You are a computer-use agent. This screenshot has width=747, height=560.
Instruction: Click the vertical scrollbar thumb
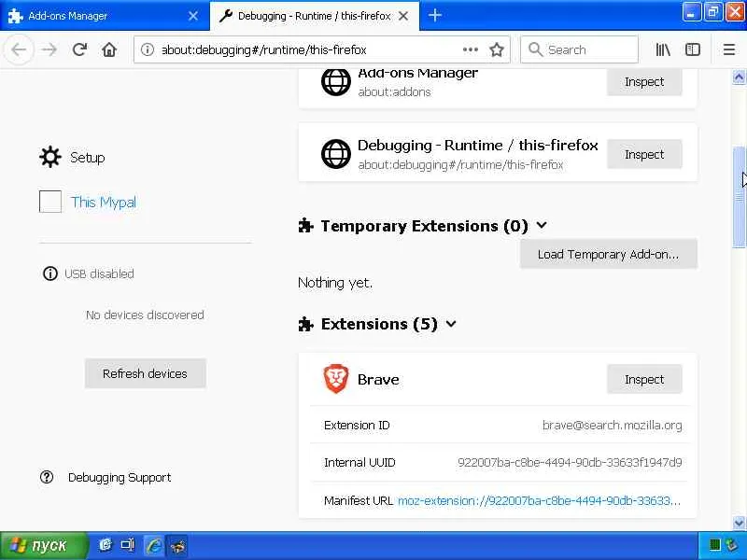[x=739, y=197]
